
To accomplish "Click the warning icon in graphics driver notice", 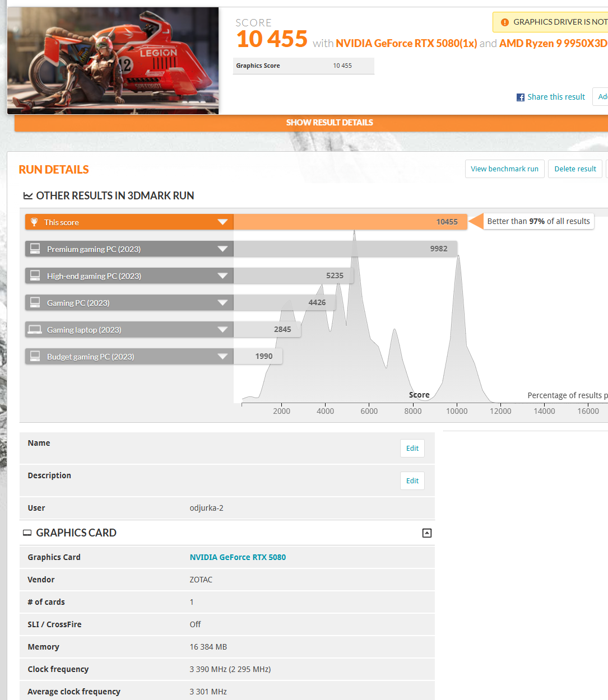I will point(504,22).
